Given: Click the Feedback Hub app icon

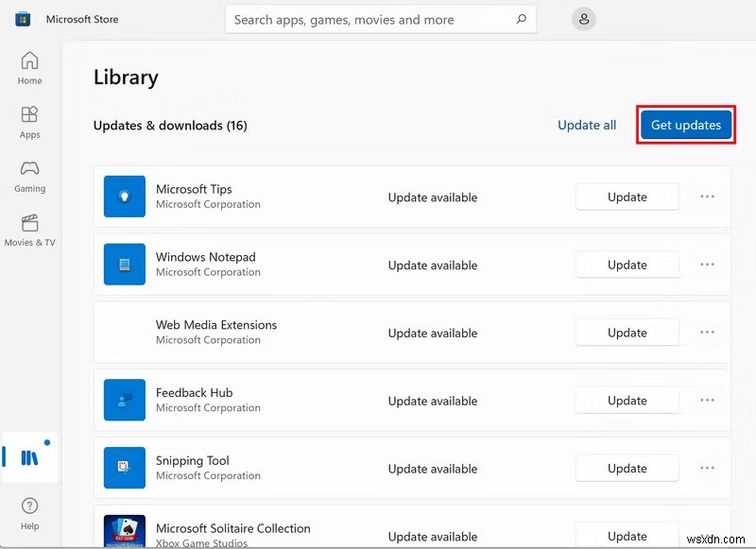Looking at the screenshot, I should (x=124, y=400).
